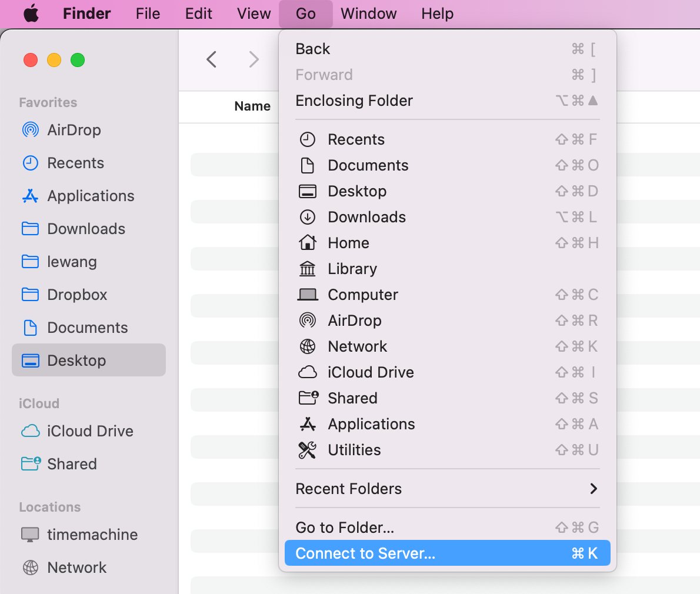Click the green zoom window button

78,59
